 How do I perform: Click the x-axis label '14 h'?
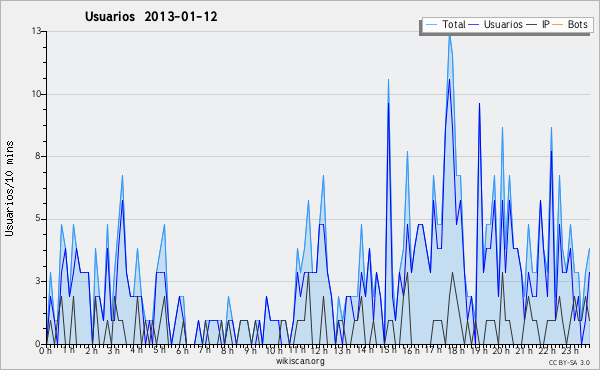click(x=365, y=350)
